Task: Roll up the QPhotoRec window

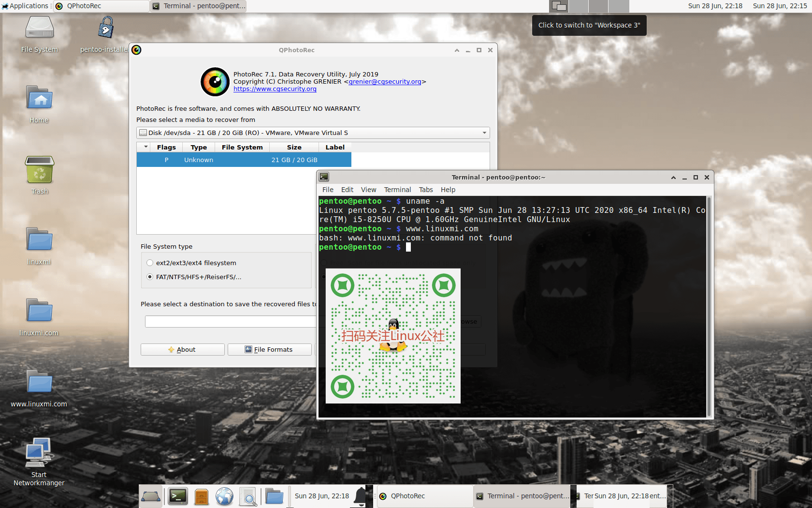Action: (x=457, y=50)
